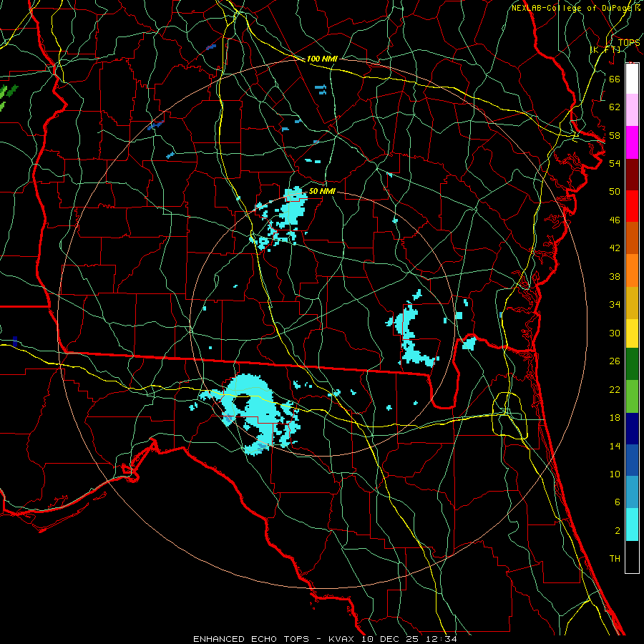The width and height of the screenshot is (644, 644).
Task: Click the 54 value on the legend
Action: tap(615, 163)
